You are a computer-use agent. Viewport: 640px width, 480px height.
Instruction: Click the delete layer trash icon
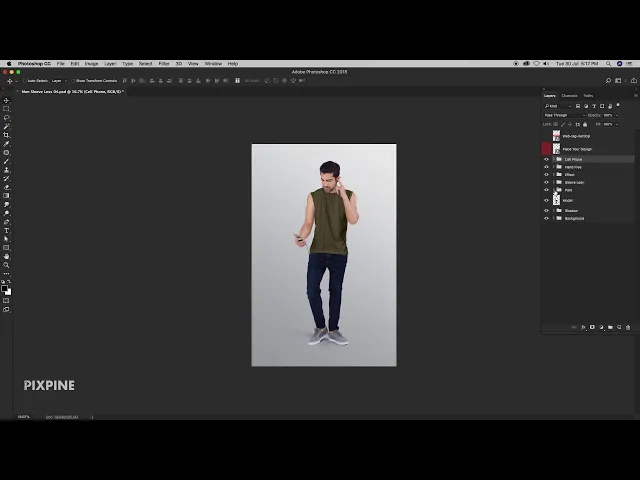tap(628, 327)
